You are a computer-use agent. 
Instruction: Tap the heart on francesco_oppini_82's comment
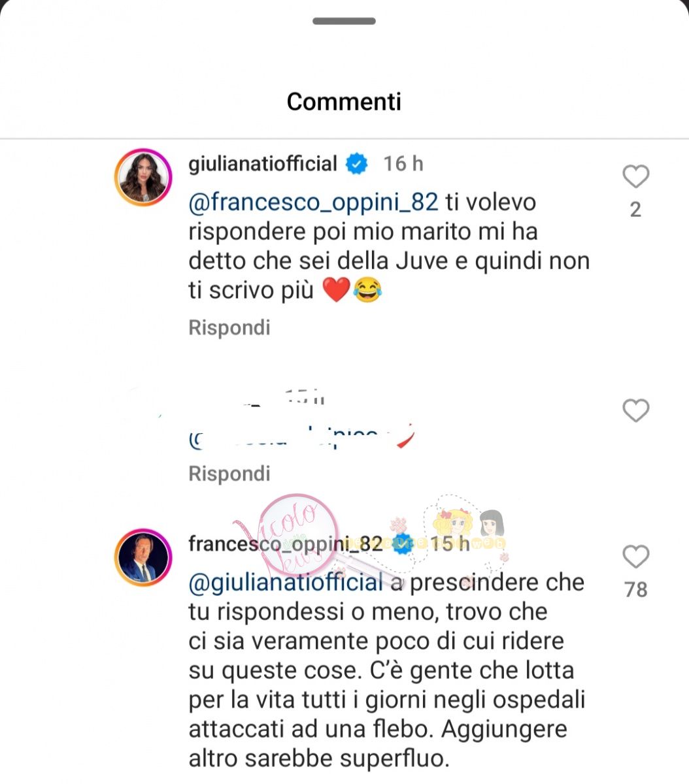pos(635,557)
